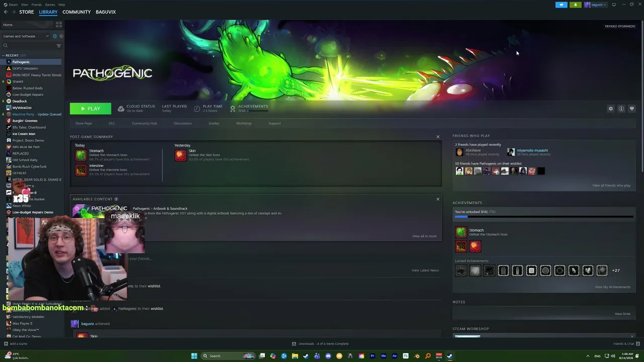Open the baguvix account dropdown
This screenshot has height=362, width=644.
pyautogui.click(x=596, y=5)
